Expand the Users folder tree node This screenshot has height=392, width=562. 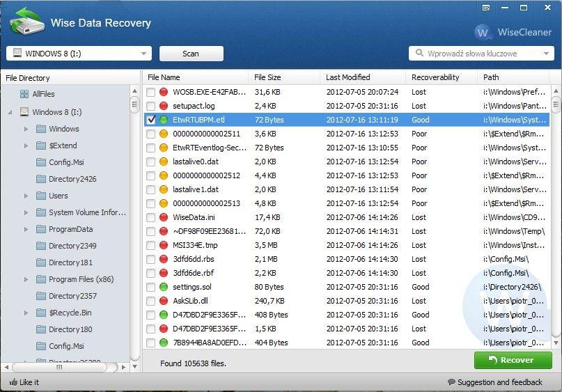(26, 196)
